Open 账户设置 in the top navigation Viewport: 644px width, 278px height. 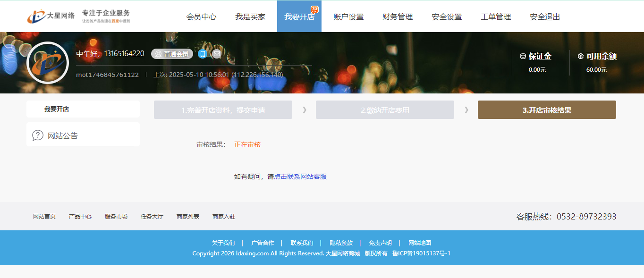click(x=348, y=17)
